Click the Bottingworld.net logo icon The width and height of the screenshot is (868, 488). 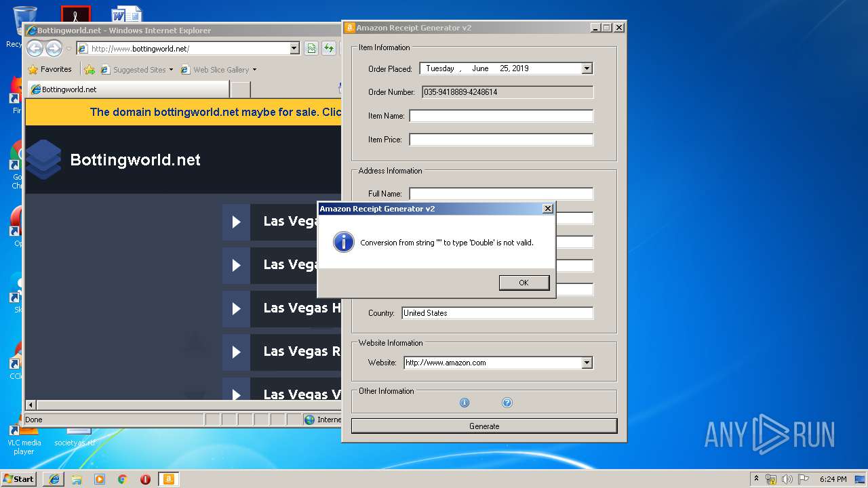click(43, 160)
